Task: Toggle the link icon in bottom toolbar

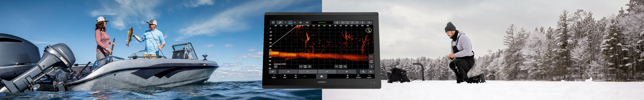Action: tap(272, 72)
